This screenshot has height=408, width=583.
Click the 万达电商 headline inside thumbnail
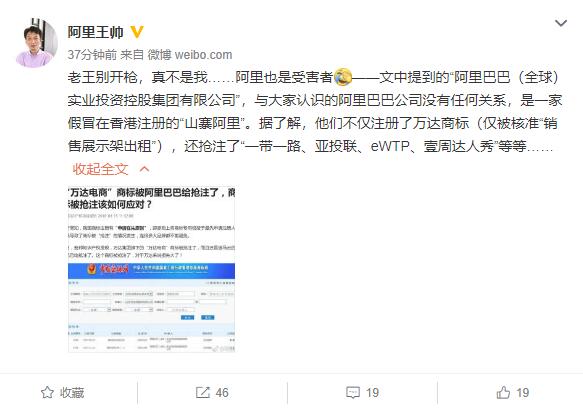click(x=151, y=198)
